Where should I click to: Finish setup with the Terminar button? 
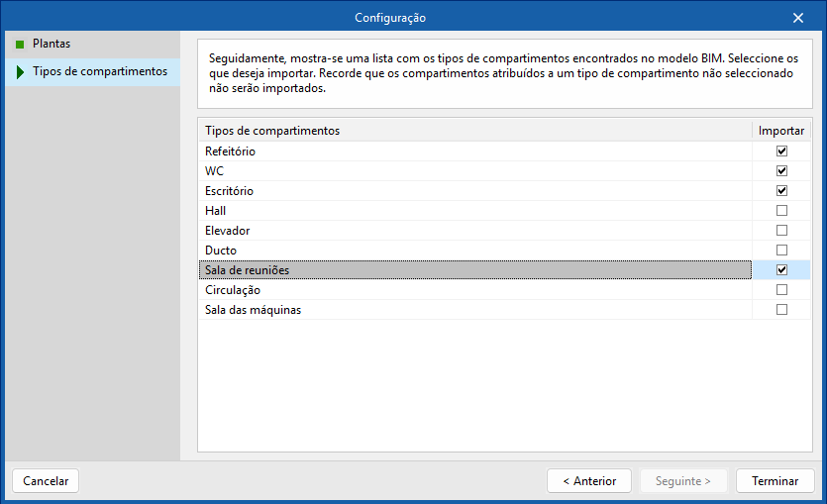[775, 481]
